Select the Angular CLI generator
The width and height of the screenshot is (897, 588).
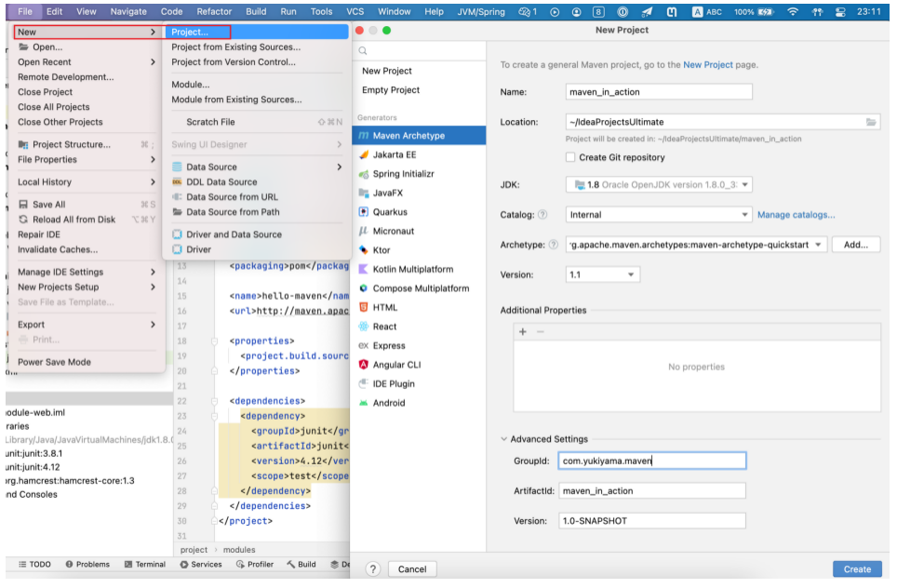419,365
